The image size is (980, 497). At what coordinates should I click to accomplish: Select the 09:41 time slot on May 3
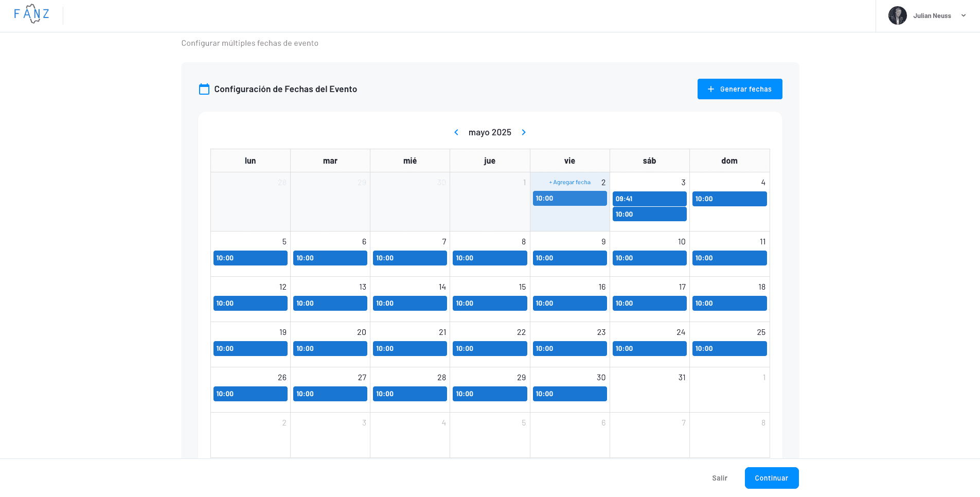(649, 199)
